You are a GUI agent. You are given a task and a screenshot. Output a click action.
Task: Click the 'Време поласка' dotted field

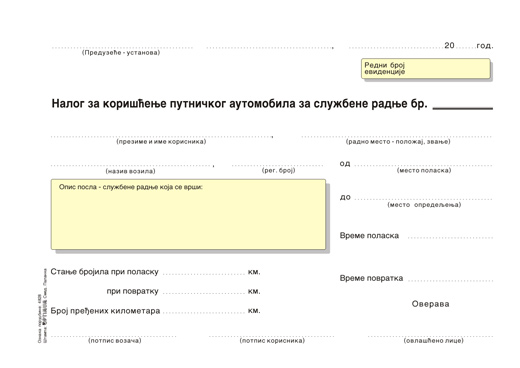(x=450, y=238)
